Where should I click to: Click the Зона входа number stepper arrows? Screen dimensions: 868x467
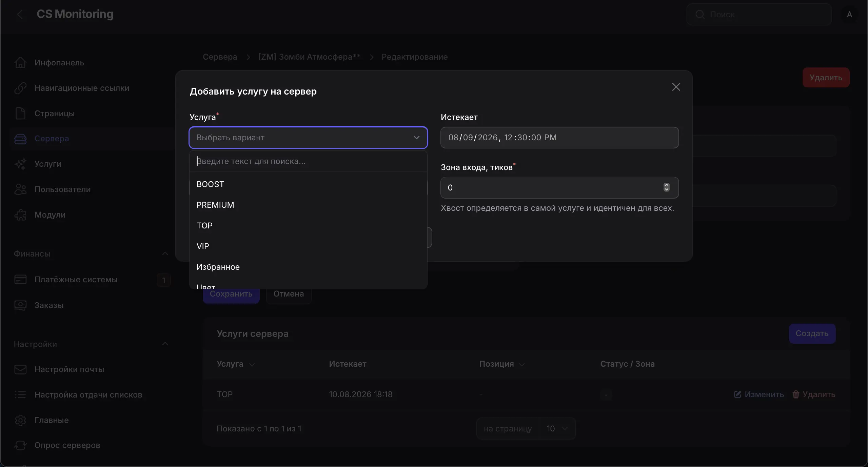(x=666, y=187)
